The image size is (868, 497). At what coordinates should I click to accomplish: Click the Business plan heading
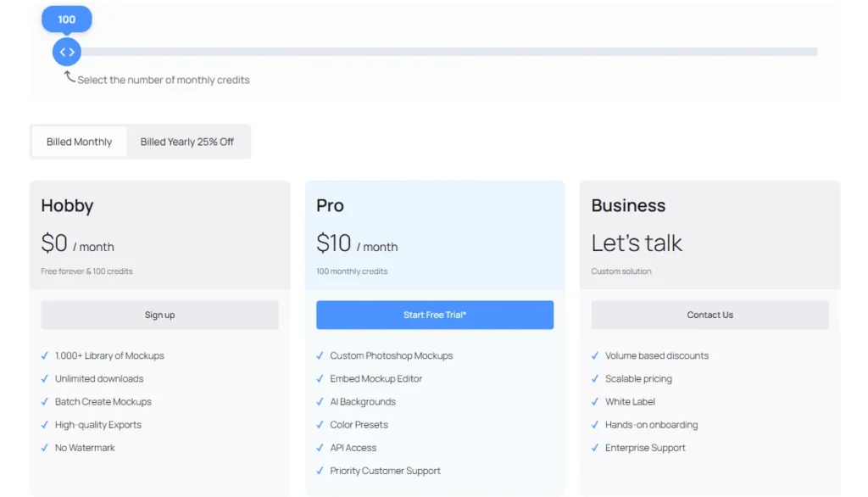(628, 205)
